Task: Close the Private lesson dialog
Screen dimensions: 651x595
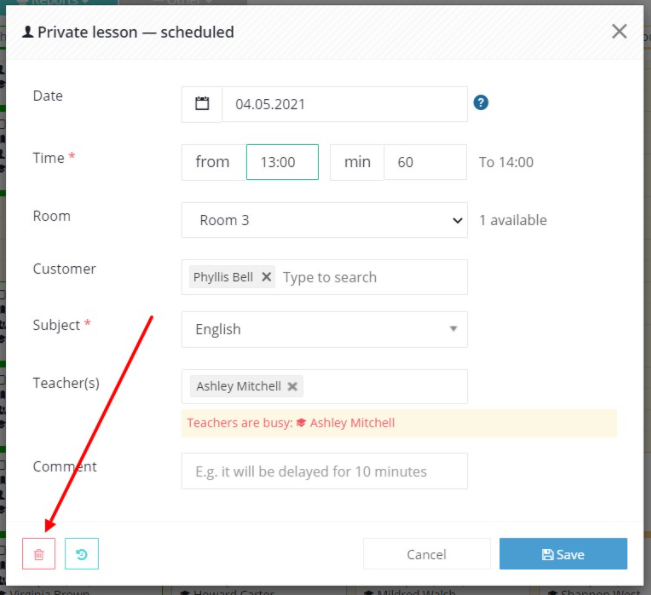Action: coord(619,31)
